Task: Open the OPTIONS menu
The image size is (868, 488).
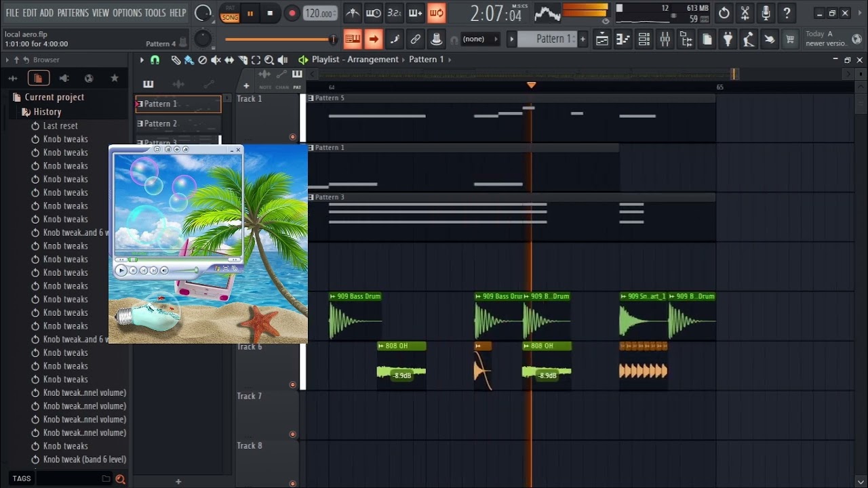Action: click(127, 13)
